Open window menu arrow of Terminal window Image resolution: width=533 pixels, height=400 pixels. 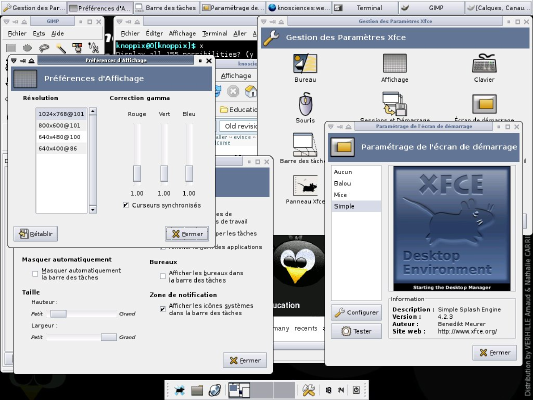click(119, 21)
